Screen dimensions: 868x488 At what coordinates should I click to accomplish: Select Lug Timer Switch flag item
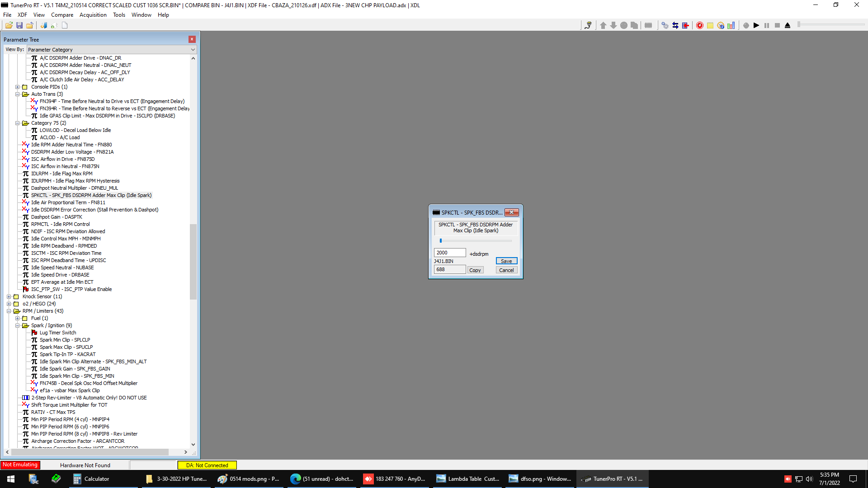click(x=58, y=333)
